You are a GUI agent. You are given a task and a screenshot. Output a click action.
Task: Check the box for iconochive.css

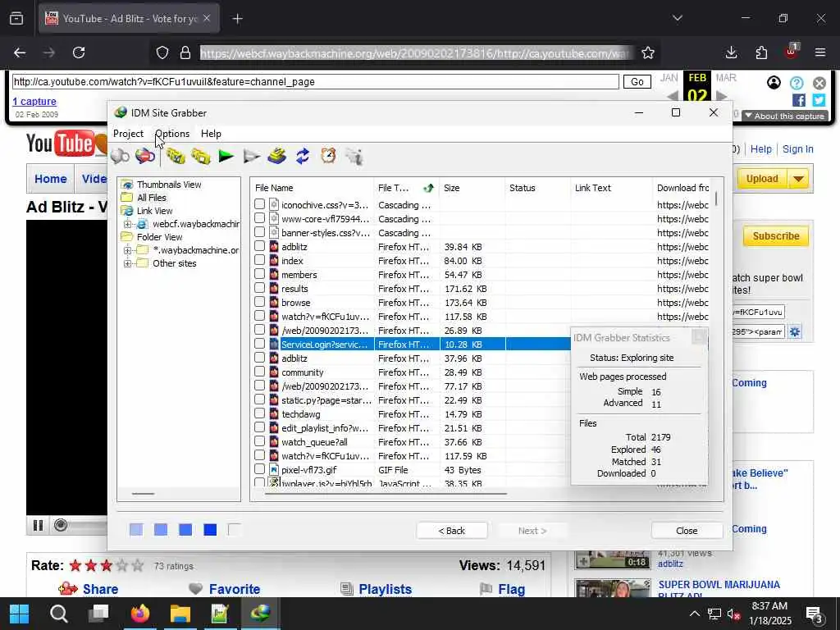click(260, 204)
